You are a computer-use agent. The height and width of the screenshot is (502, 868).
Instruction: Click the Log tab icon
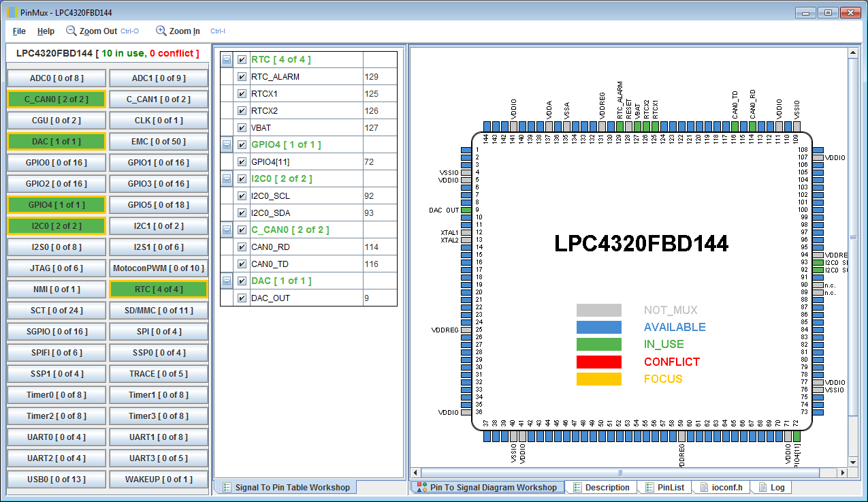pos(762,488)
